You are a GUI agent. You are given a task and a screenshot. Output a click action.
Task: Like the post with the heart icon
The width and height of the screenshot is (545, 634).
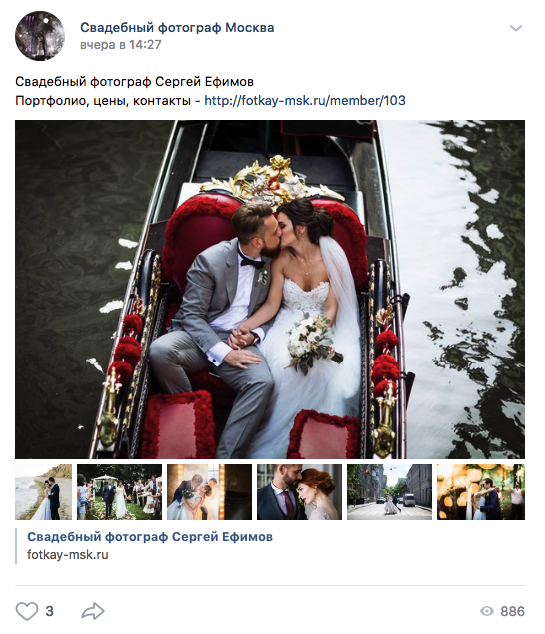(x=27, y=611)
